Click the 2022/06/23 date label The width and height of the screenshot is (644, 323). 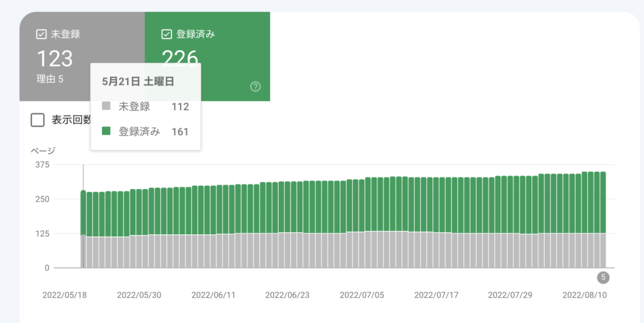point(287,295)
